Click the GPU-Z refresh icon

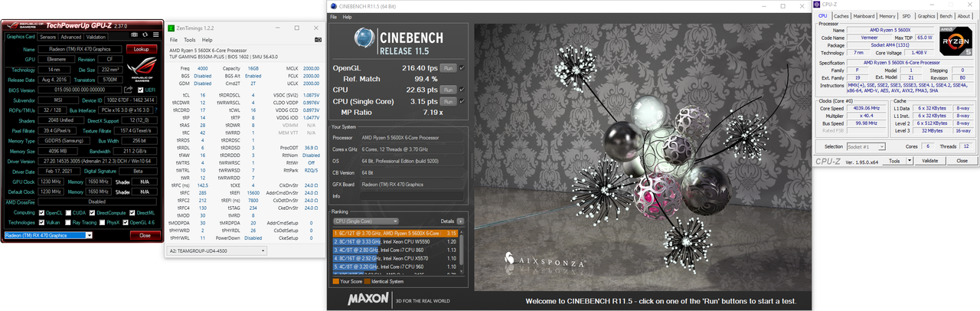coord(145,35)
